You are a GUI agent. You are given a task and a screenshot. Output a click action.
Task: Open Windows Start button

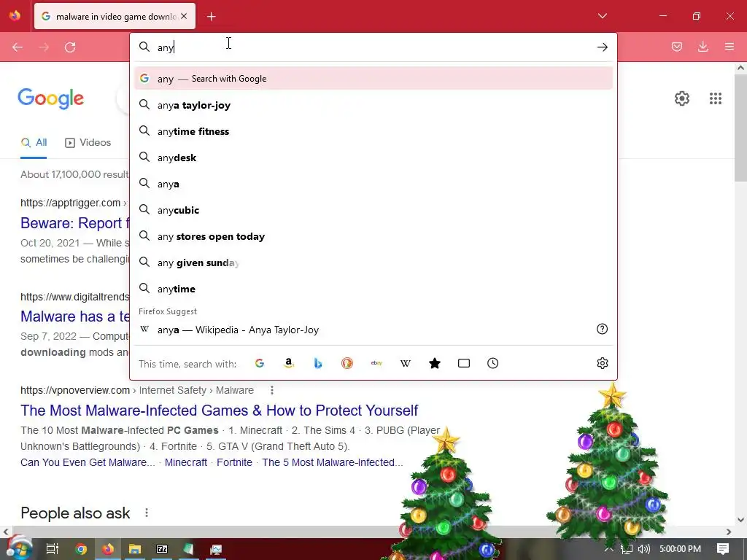pyautogui.click(x=19, y=548)
